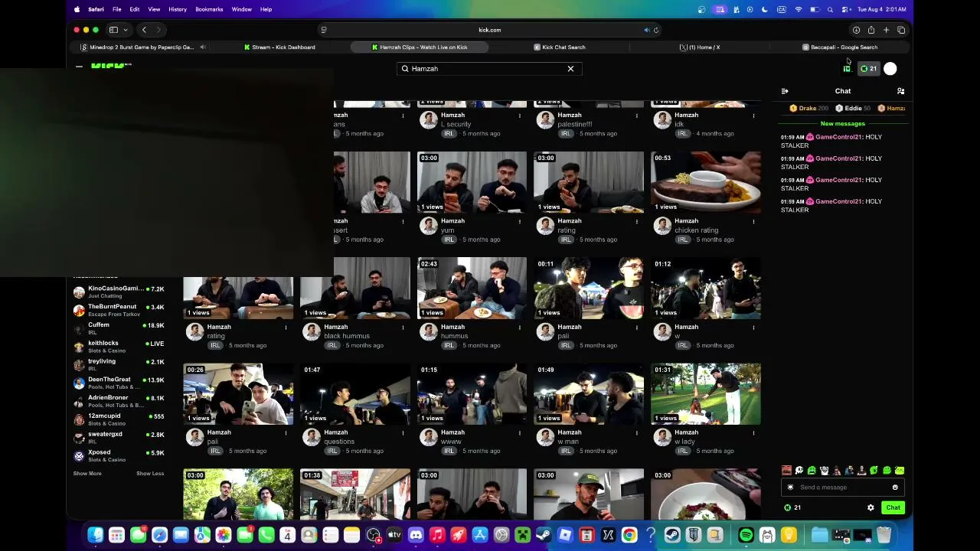
Task: Toggle Safari sidebar button
Action: tap(113, 30)
